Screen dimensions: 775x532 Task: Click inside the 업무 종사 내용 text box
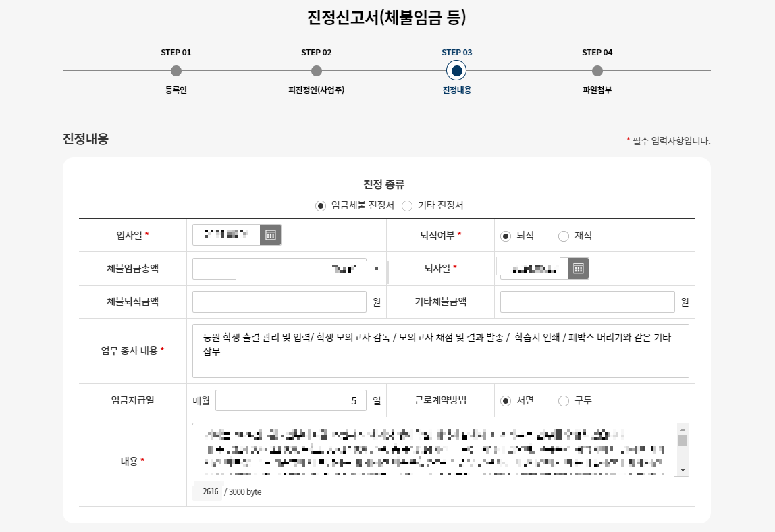click(x=440, y=350)
